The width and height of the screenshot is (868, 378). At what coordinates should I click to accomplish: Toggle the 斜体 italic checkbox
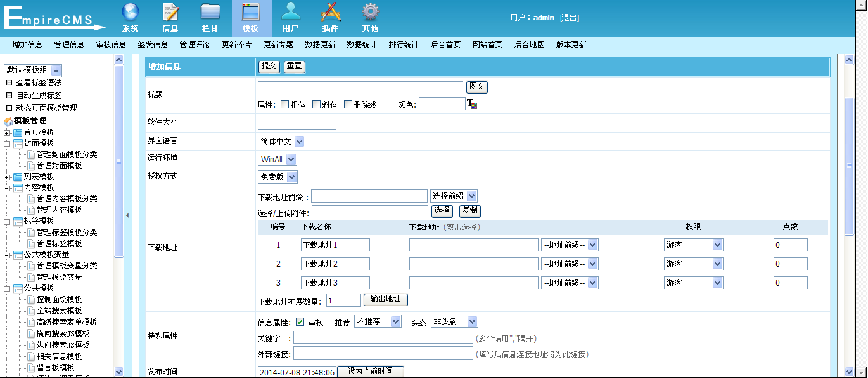click(317, 104)
